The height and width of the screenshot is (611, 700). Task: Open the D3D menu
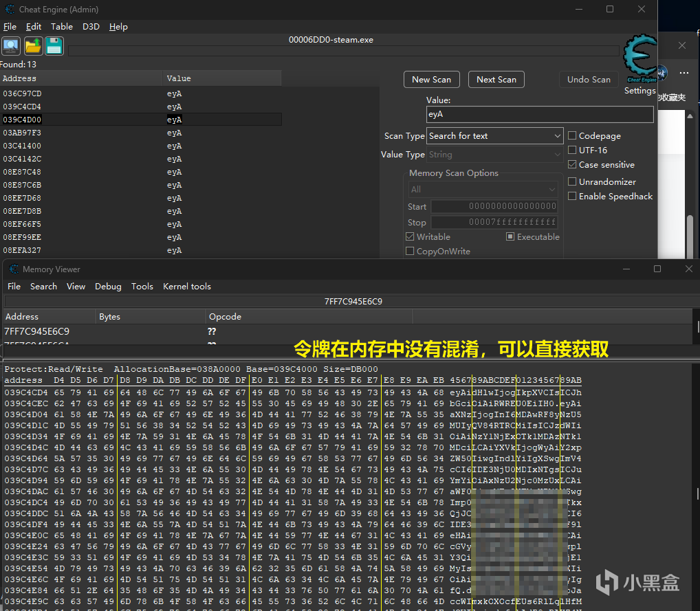91,27
